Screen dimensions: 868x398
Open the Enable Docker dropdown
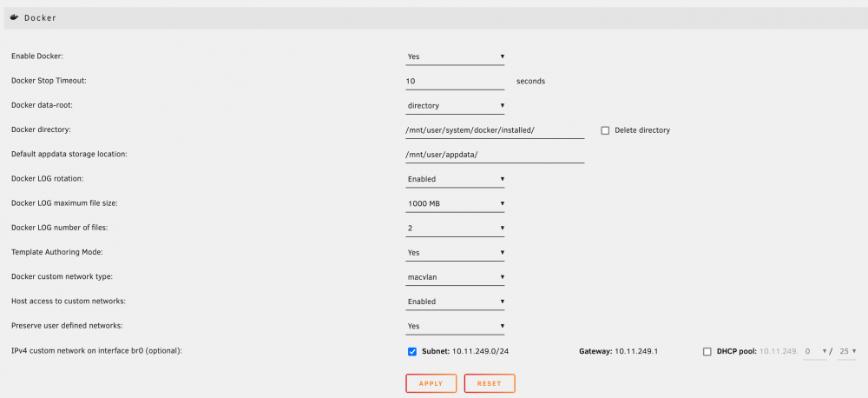coord(455,56)
